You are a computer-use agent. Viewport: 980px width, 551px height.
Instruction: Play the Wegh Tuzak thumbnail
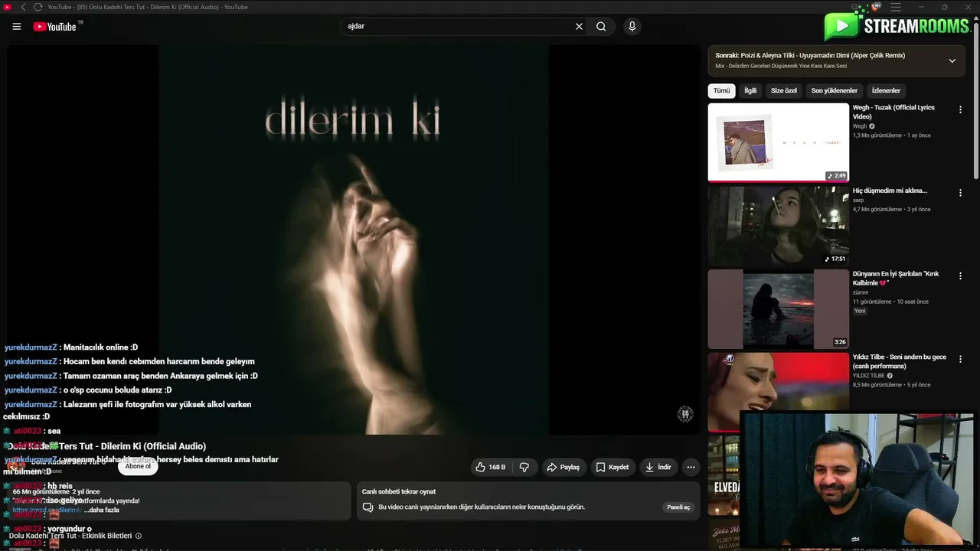click(779, 143)
